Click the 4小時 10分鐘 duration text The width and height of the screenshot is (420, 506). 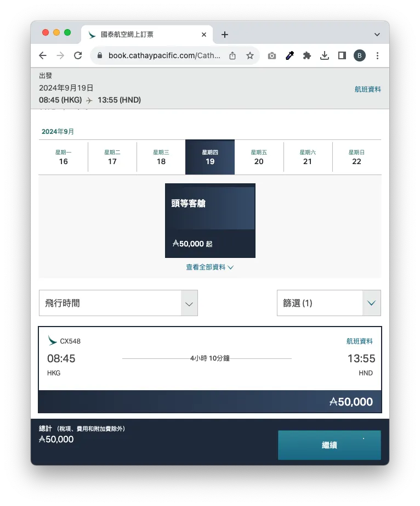[x=210, y=358]
